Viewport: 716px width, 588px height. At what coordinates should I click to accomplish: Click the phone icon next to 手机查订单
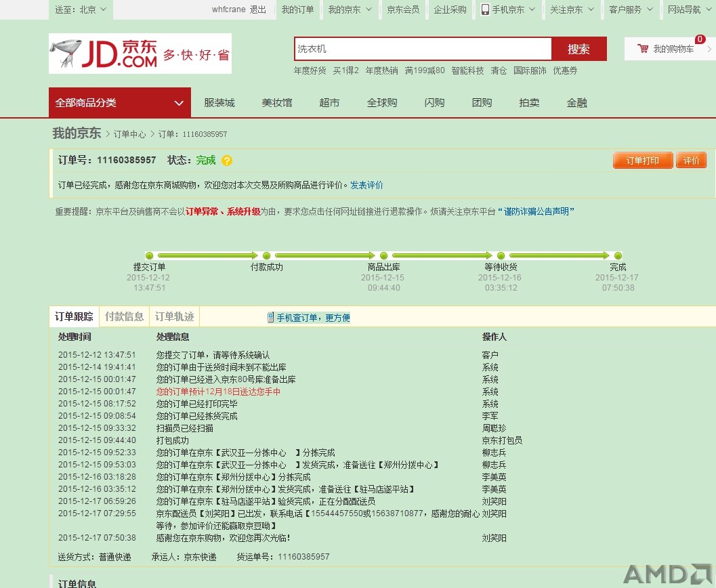270,317
